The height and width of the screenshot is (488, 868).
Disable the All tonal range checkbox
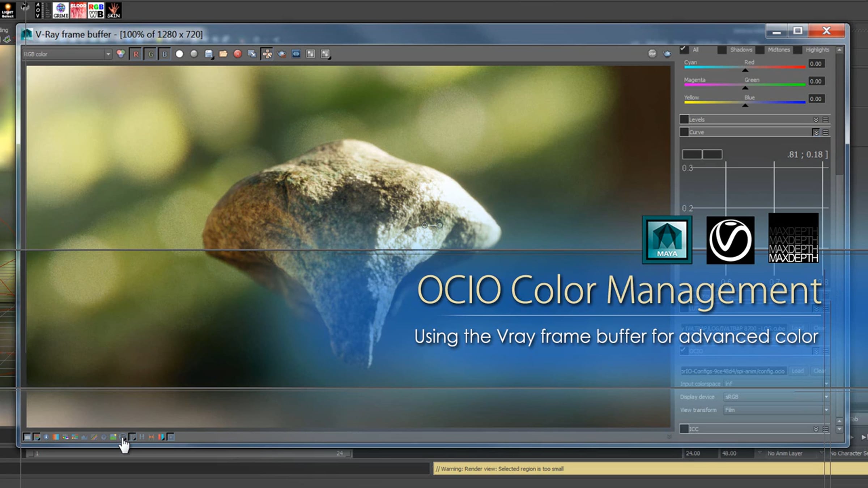coord(684,50)
